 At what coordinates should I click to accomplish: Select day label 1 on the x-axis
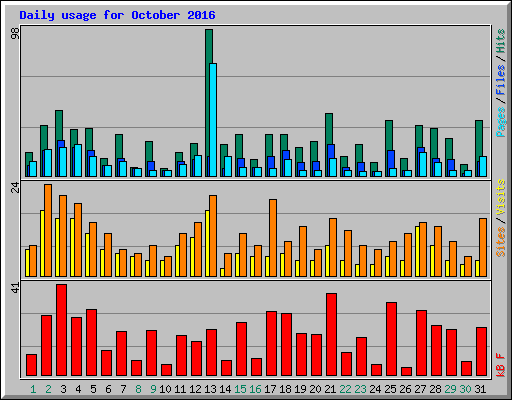click(x=33, y=389)
